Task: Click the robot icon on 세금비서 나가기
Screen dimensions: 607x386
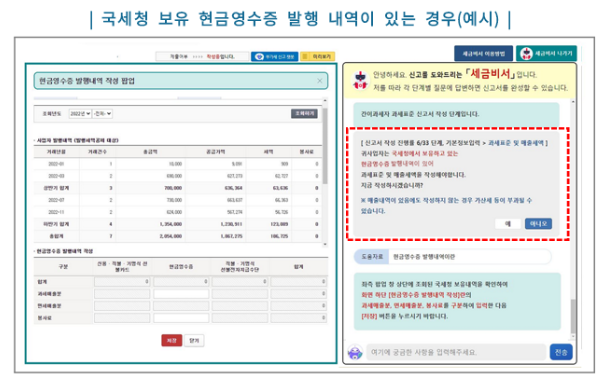Action: [x=526, y=53]
